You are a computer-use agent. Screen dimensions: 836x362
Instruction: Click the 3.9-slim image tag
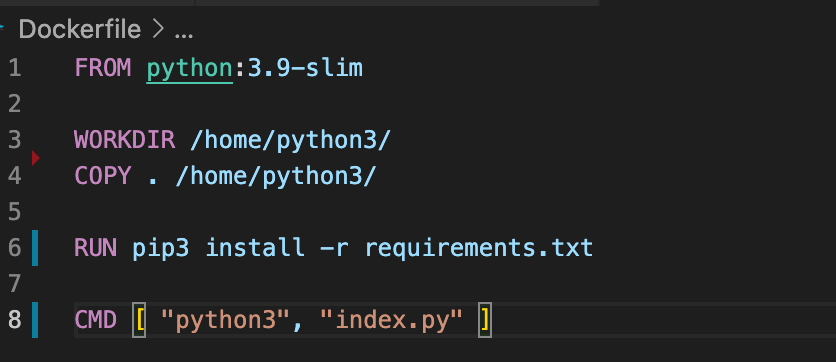306,68
